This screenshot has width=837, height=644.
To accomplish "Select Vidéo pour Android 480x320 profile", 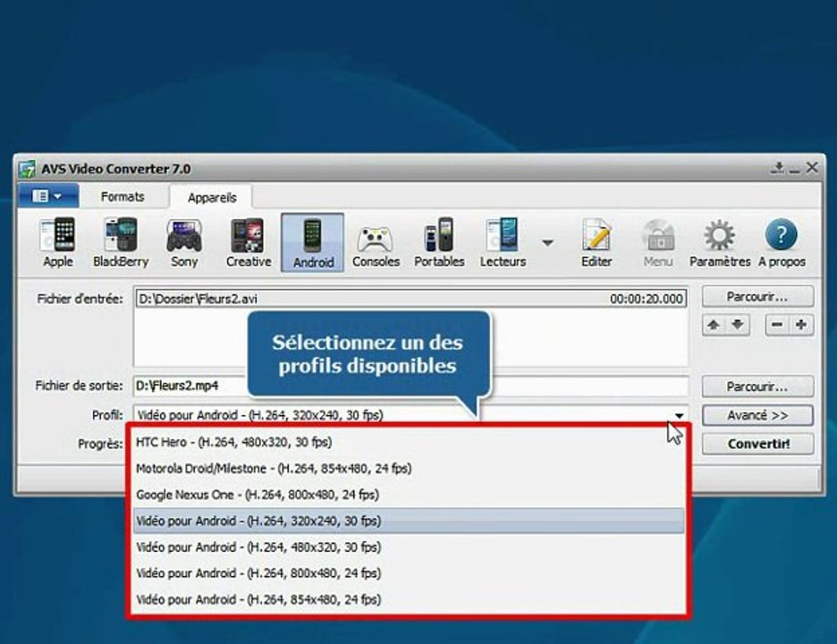I will pyautogui.click(x=409, y=547).
